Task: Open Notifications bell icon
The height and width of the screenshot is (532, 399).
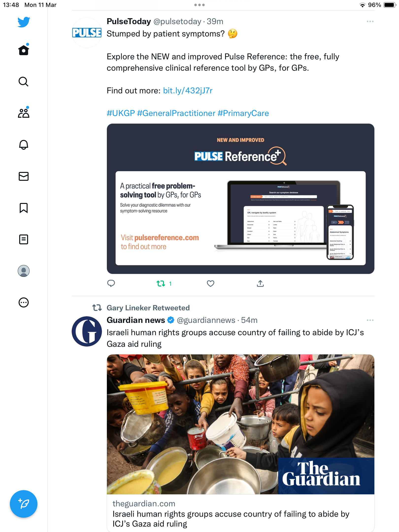Action: 24,145
